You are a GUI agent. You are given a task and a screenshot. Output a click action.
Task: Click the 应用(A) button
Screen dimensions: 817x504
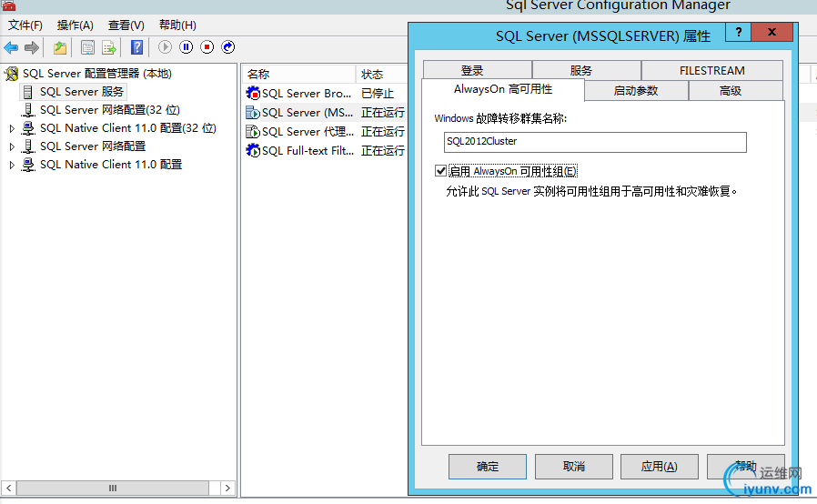coord(659,467)
